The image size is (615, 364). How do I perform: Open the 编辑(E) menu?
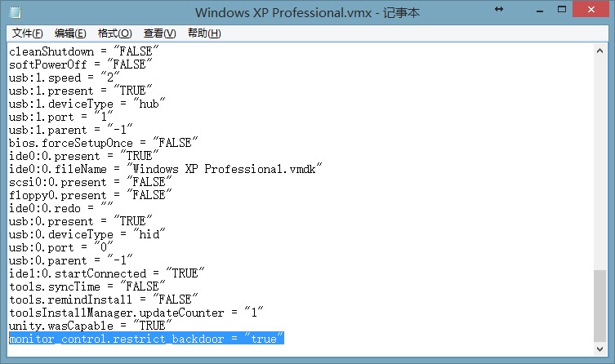[70, 33]
